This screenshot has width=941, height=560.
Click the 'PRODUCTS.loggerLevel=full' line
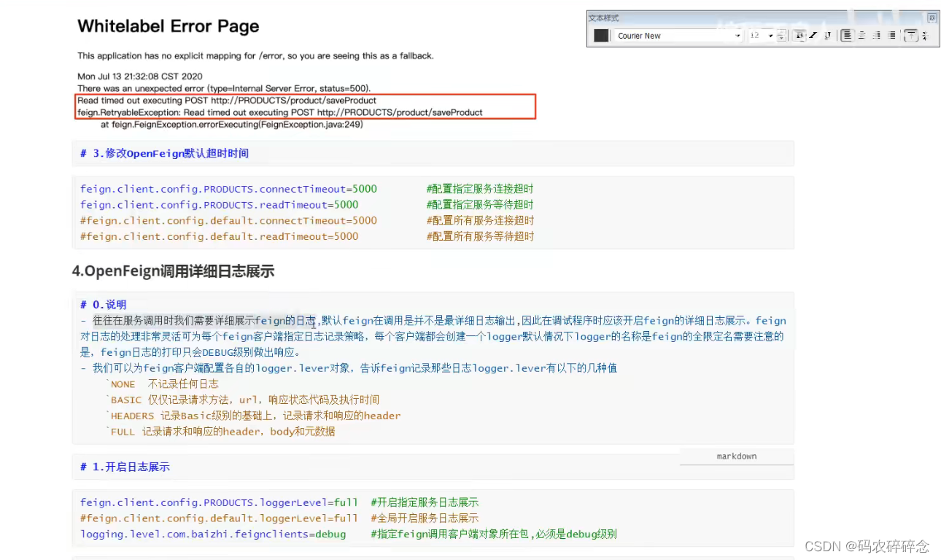pyautogui.click(x=219, y=502)
